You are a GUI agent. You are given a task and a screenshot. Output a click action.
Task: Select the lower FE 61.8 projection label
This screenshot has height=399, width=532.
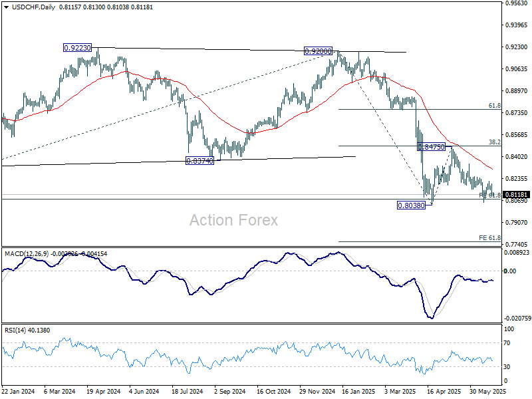pyautogui.click(x=489, y=238)
